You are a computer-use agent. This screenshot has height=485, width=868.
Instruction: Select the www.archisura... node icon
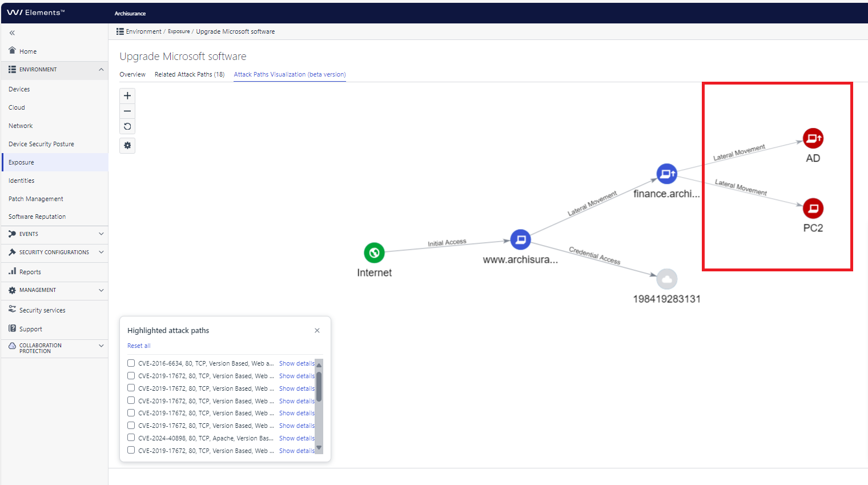[x=520, y=239]
